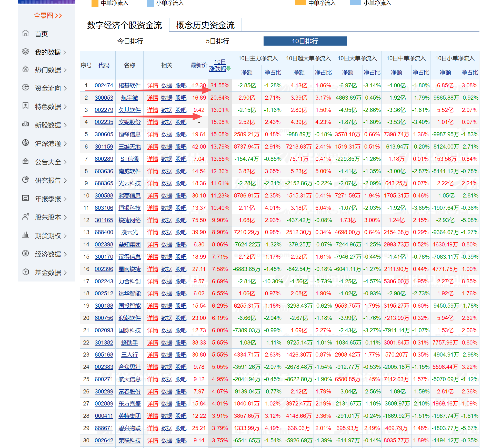Open the 概念历史资金流 tab

205,25
